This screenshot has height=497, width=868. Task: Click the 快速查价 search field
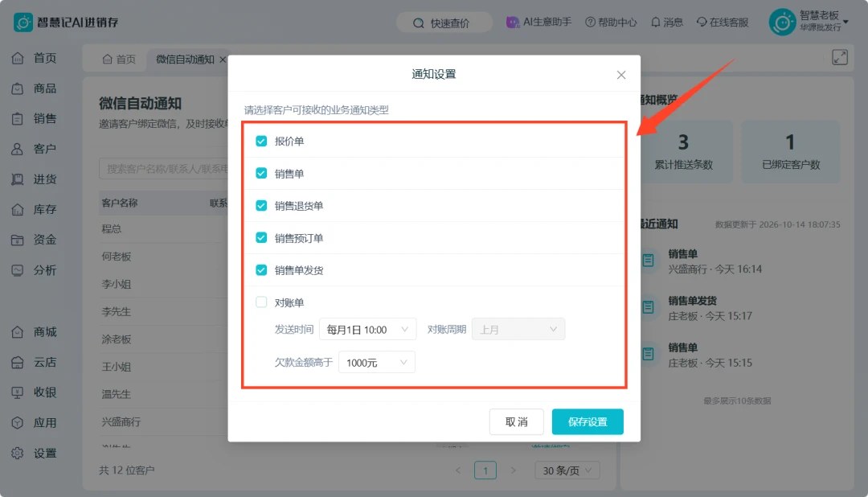point(444,23)
